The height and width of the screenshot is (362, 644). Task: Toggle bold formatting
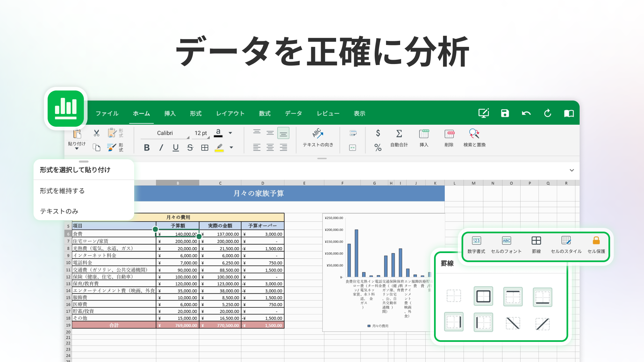point(147,147)
